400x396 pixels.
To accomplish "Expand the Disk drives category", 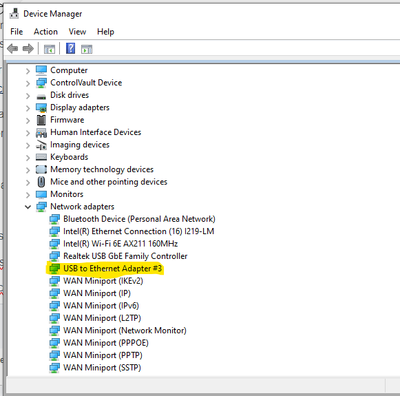I will point(28,96).
